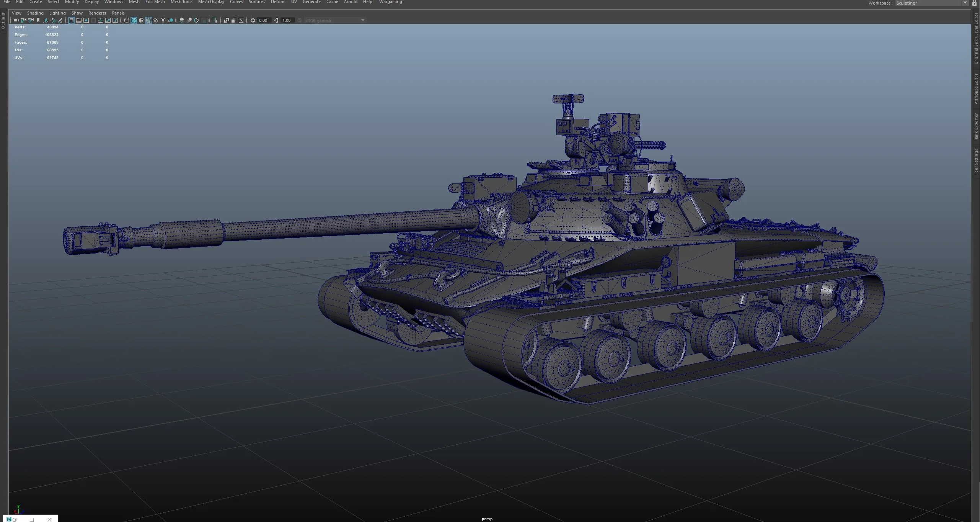Open the Tank Exporter side tab

(976, 126)
